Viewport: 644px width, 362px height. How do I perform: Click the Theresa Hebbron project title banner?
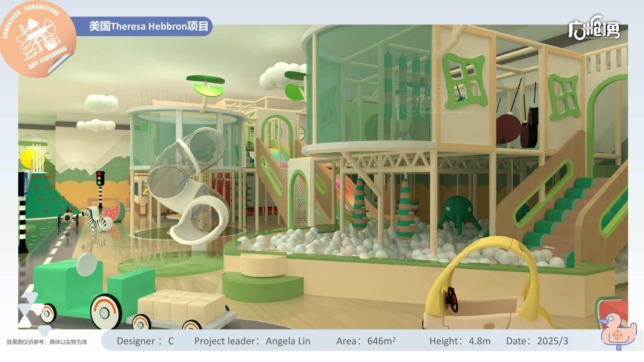(x=148, y=26)
